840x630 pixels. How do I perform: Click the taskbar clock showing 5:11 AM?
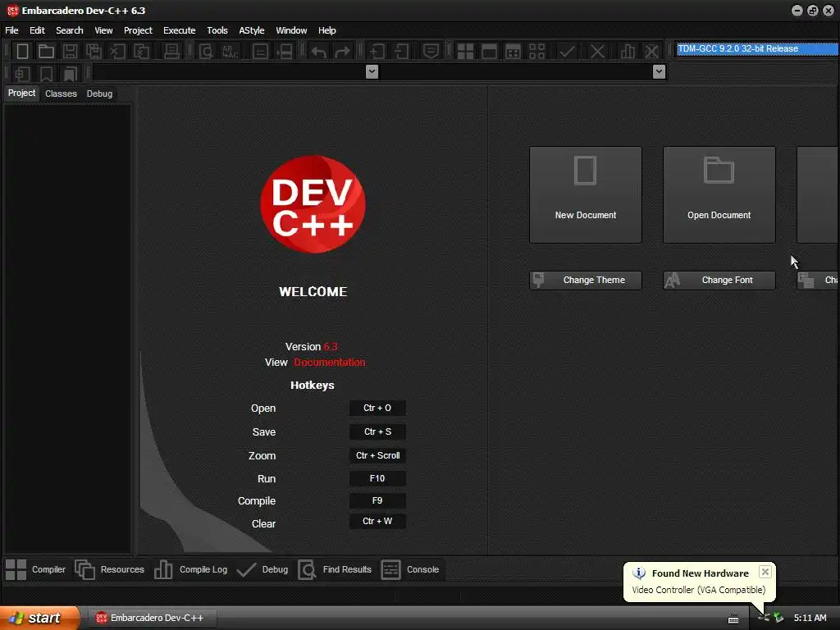810,618
